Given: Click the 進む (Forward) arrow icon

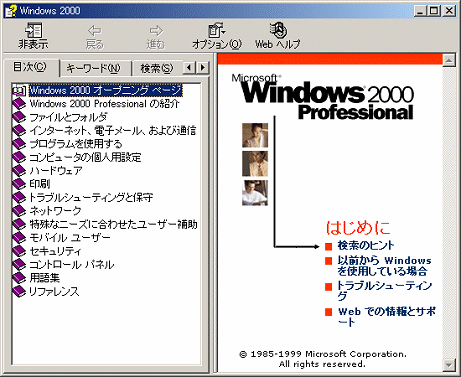Looking at the screenshot, I should [156, 31].
